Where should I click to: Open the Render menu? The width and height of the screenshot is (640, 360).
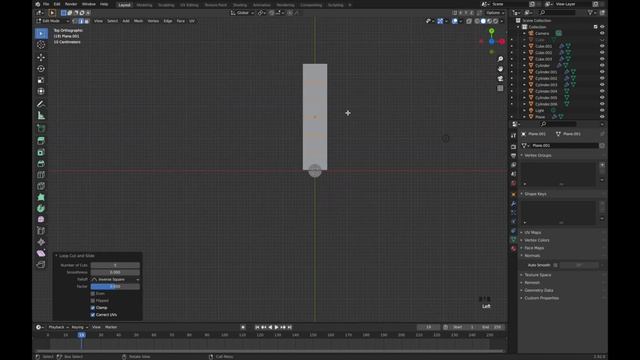tap(71, 4)
